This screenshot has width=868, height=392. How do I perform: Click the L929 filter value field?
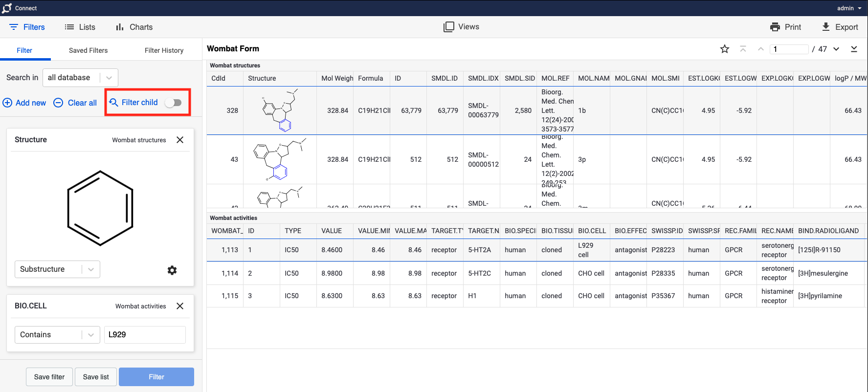(145, 335)
